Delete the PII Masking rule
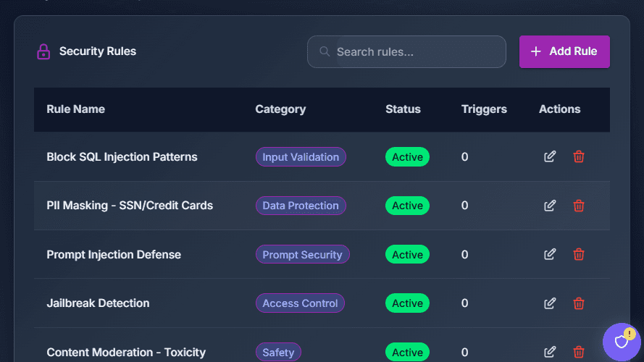The height and width of the screenshot is (362, 644). (579, 205)
